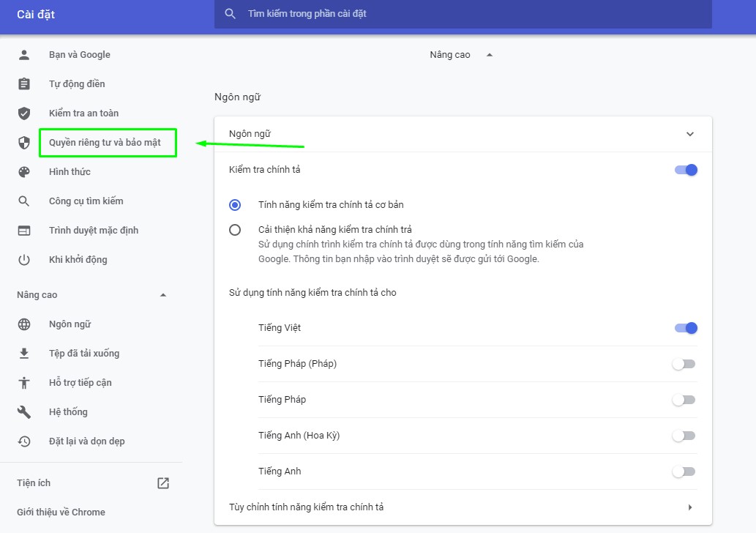756x533 pixels.
Task: Open Khi khởi động section
Action: [x=78, y=260]
